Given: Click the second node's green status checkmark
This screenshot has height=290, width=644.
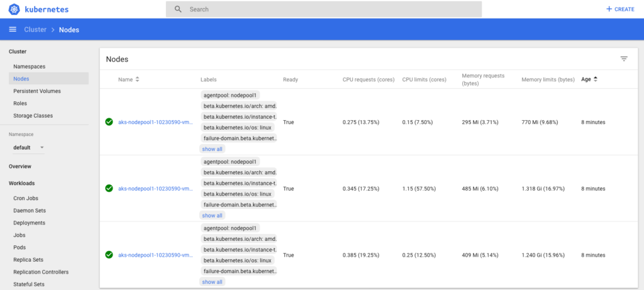Looking at the screenshot, I should click(x=109, y=188).
